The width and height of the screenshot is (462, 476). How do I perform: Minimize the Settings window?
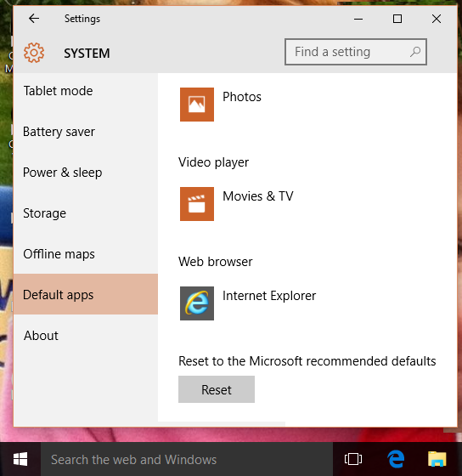(x=358, y=19)
